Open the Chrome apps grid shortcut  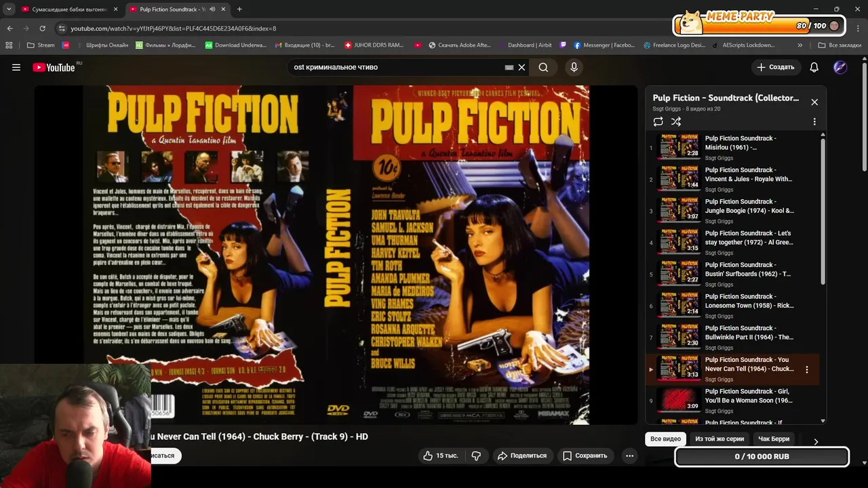(9, 45)
